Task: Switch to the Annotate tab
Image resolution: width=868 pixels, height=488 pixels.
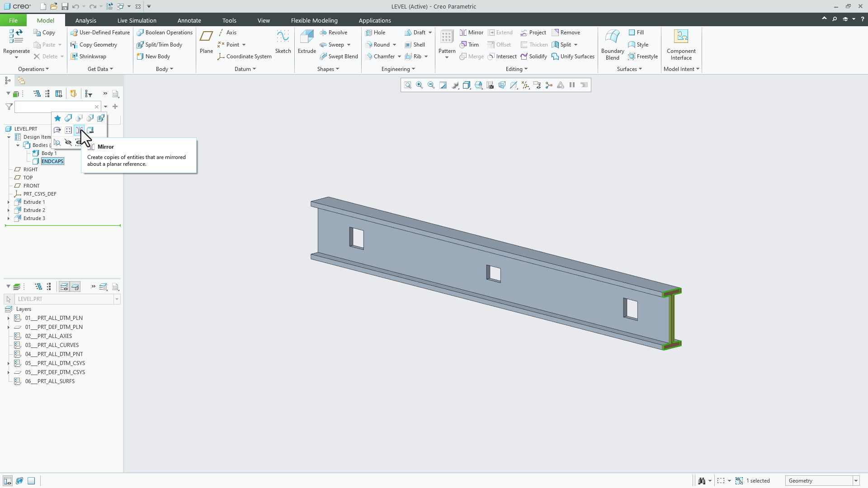Action: click(x=189, y=20)
